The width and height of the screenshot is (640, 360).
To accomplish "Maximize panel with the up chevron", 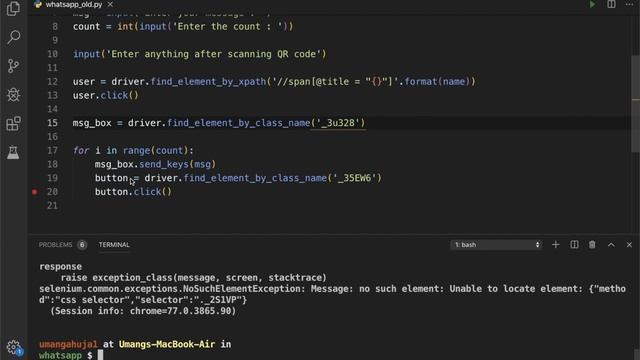I will tap(611, 245).
